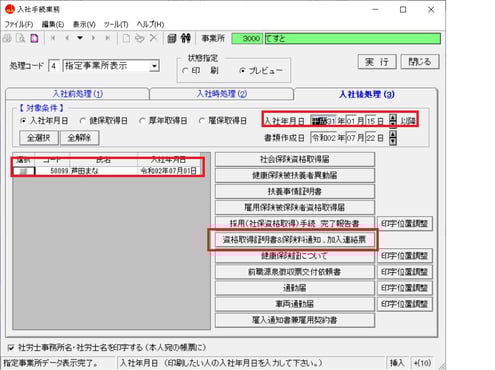
Task: Click the 雇用保険被保険者資格取得届 button
Action: pos(295,208)
